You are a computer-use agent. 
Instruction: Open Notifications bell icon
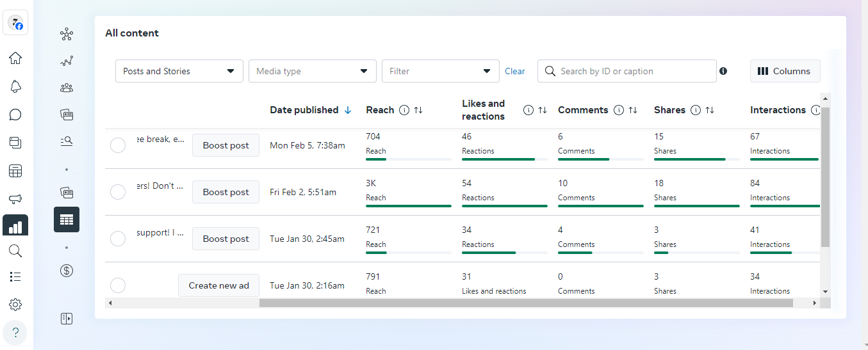(x=15, y=87)
